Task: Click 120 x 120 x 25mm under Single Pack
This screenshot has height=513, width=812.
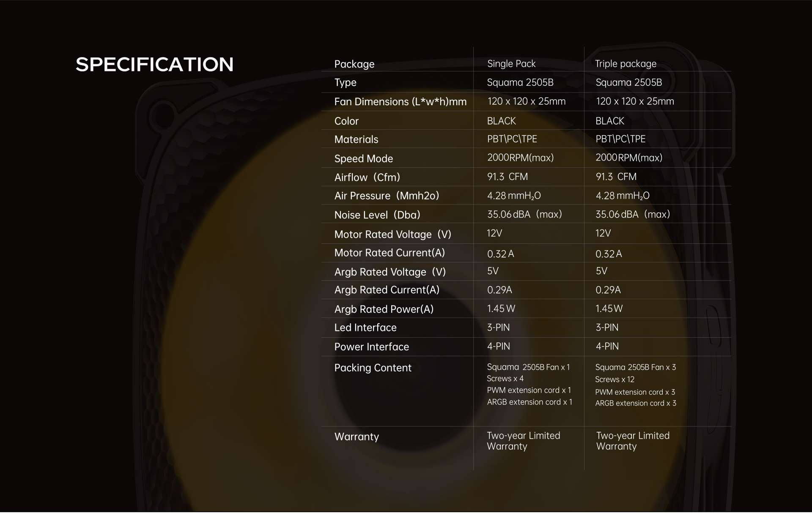Action: (526, 101)
